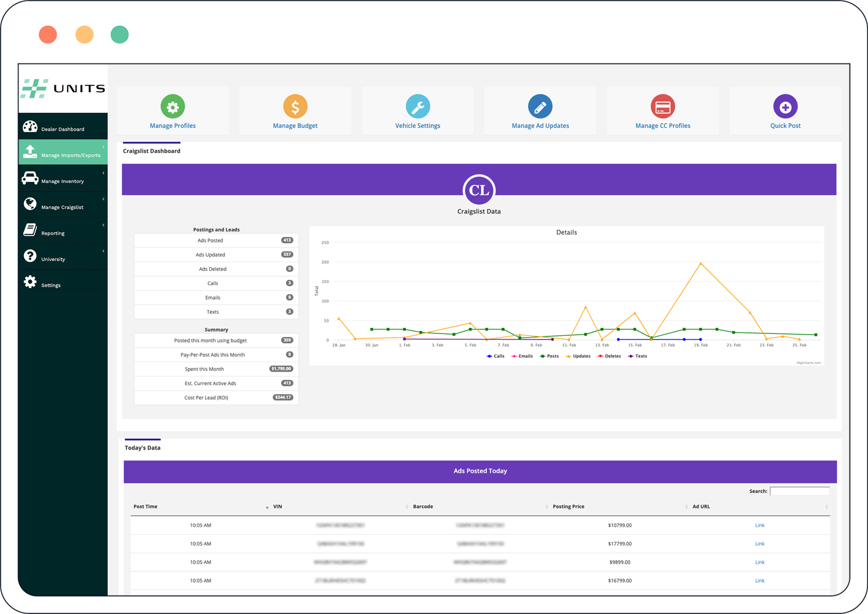Click Highcharts.com credit link
Image resolution: width=868 pixels, height=614 pixels.
pos(808,363)
